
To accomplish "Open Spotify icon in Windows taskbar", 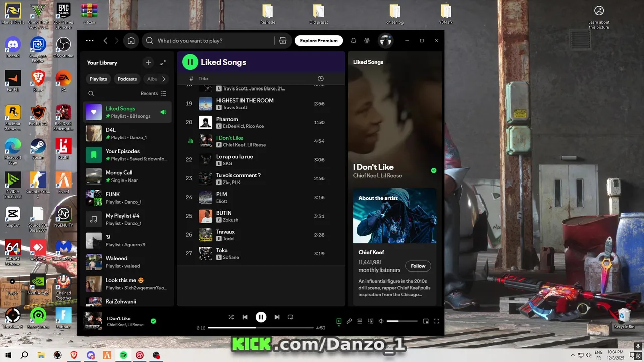I will pos(123,355).
